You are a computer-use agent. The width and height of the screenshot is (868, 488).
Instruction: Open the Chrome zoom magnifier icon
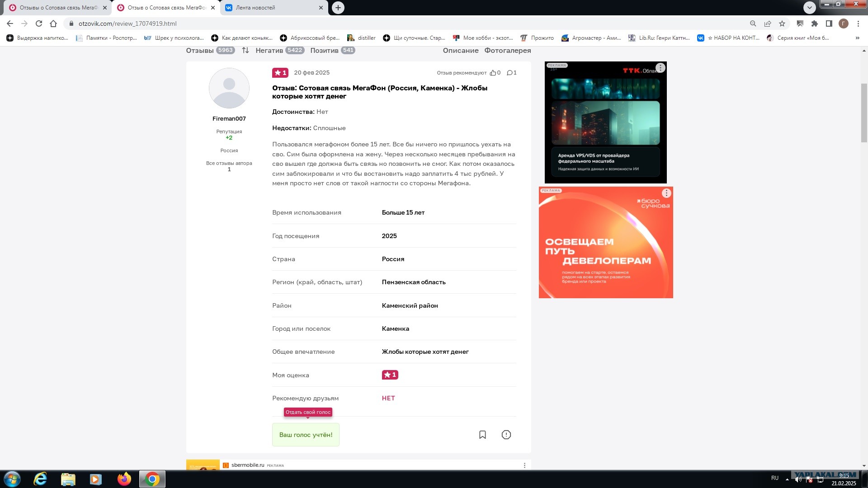[x=753, y=23]
